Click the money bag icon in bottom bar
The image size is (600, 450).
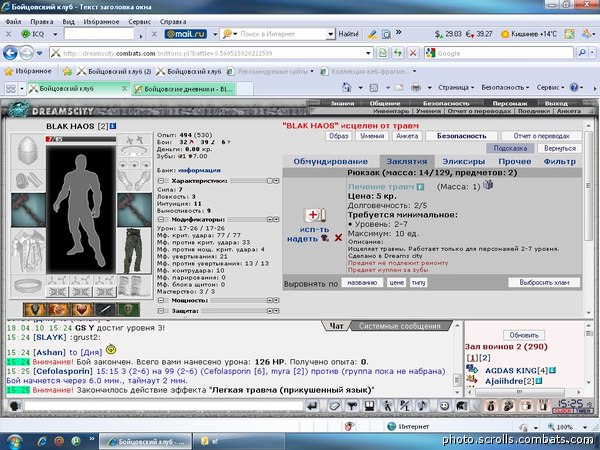[x=491, y=406]
